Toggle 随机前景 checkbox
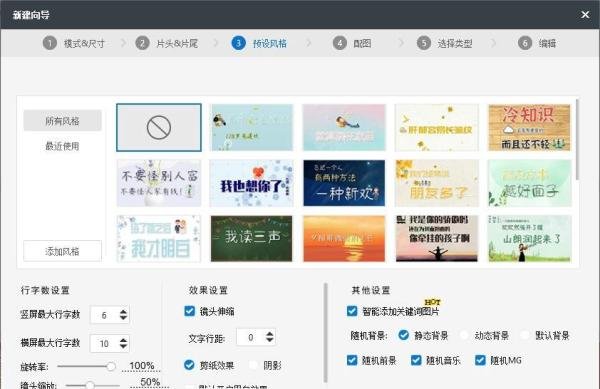Screen dimensions: 600x389 [352, 360]
